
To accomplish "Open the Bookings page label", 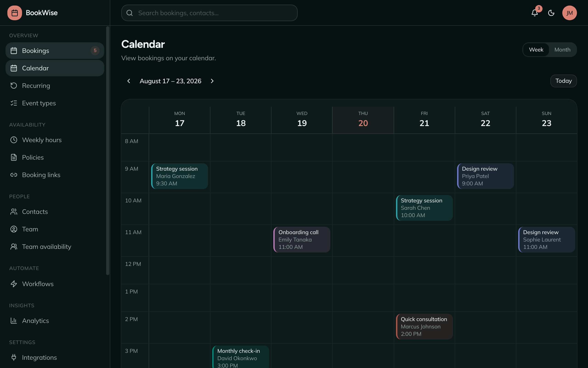I will tap(35, 51).
